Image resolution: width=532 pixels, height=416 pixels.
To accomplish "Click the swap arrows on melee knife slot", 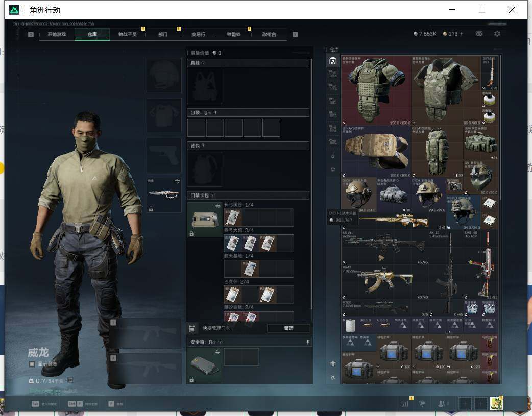I will pos(177,181).
